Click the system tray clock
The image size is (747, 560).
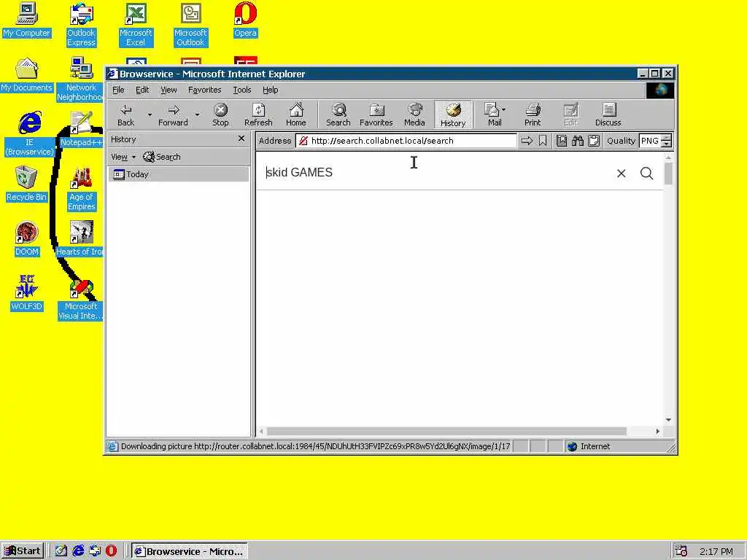[x=716, y=551]
